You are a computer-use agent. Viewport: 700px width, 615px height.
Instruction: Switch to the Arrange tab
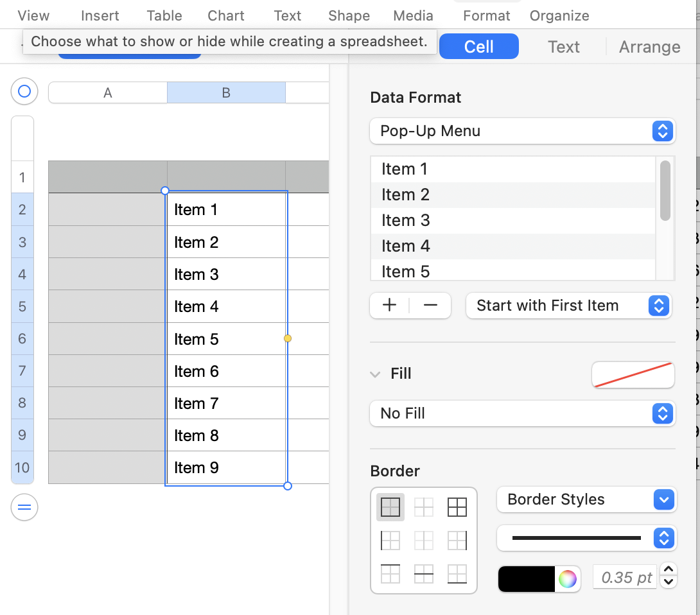[x=649, y=47]
